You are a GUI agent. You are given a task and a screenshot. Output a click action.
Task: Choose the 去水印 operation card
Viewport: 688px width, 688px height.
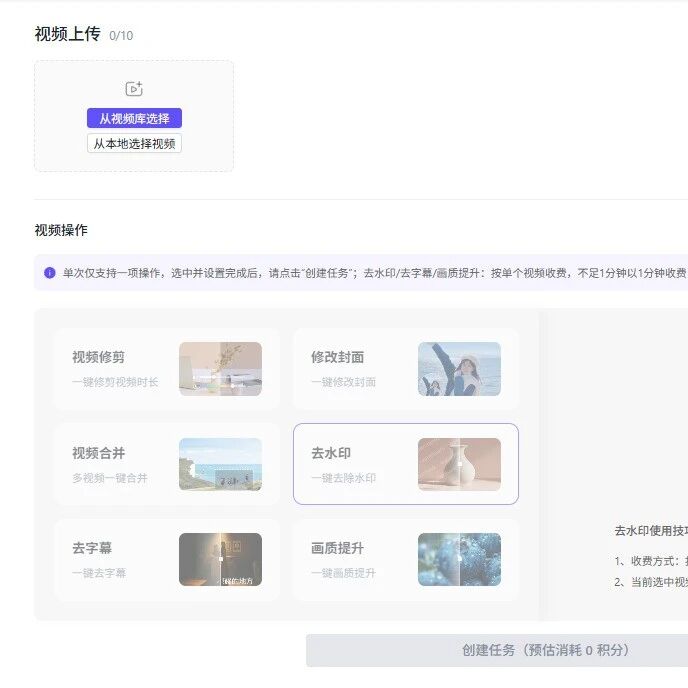[406, 464]
